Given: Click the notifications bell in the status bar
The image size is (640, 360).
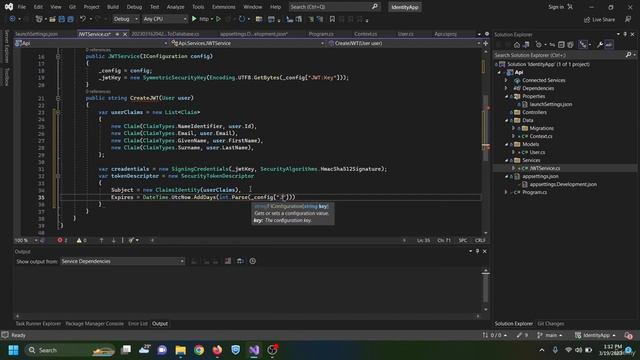Looking at the screenshot, I should [628, 335].
